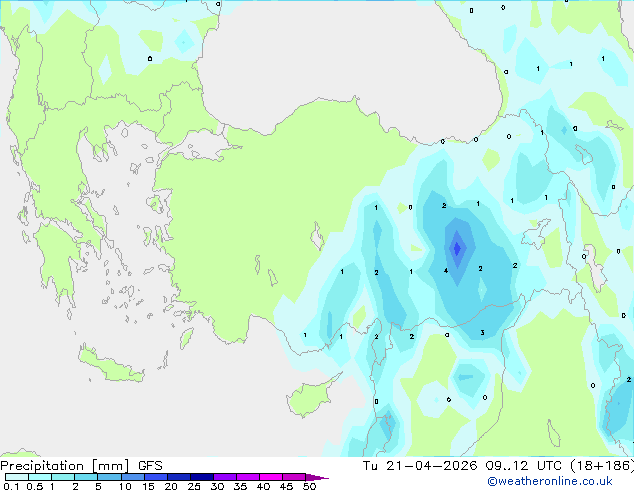Click the '5' label under the legend
Viewport: 634px width, 490px height.
[98, 486]
